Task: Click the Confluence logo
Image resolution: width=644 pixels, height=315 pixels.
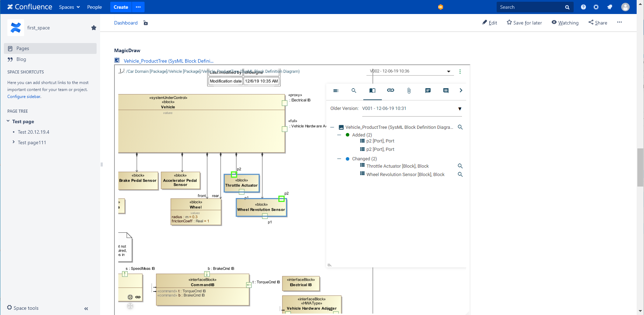Action: pyautogui.click(x=30, y=7)
